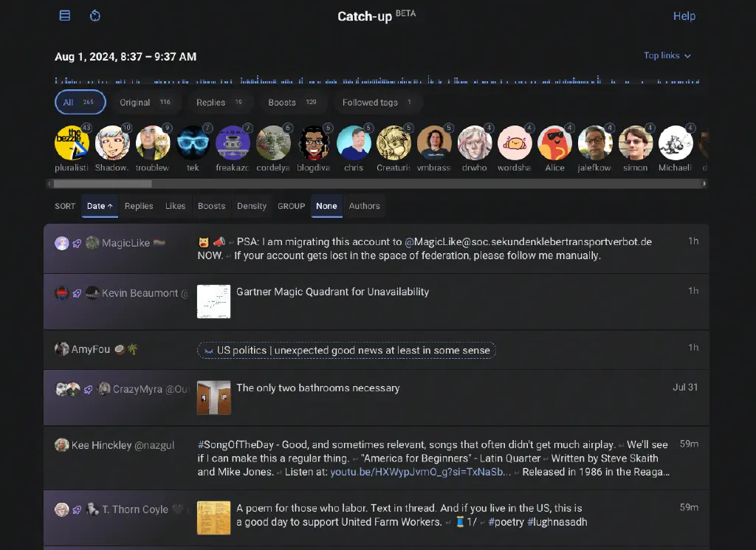Viewport: 756px width, 550px height.
Task: Click the boost icon beside MagicLike
Action: coord(77,244)
